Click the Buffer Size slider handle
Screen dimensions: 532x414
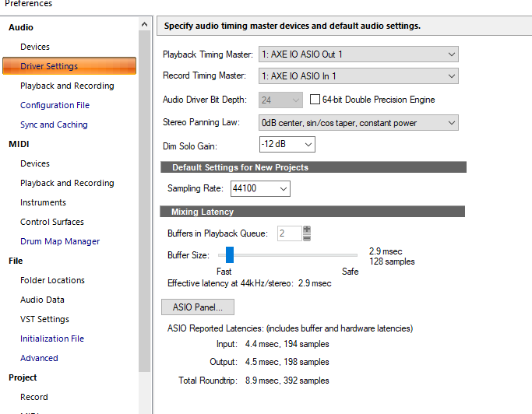[x=229, y=254]
